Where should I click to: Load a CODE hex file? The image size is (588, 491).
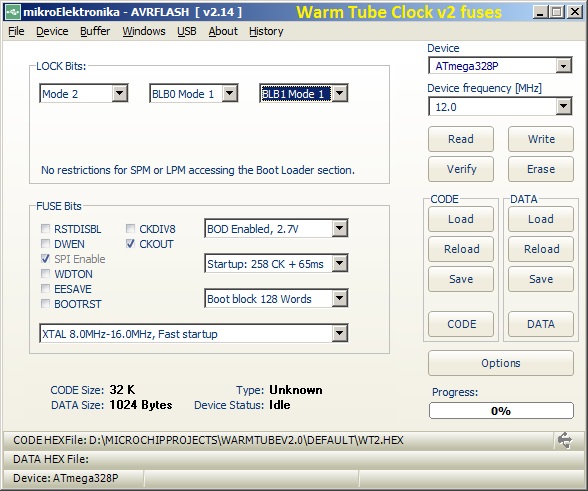coord(461,219)
